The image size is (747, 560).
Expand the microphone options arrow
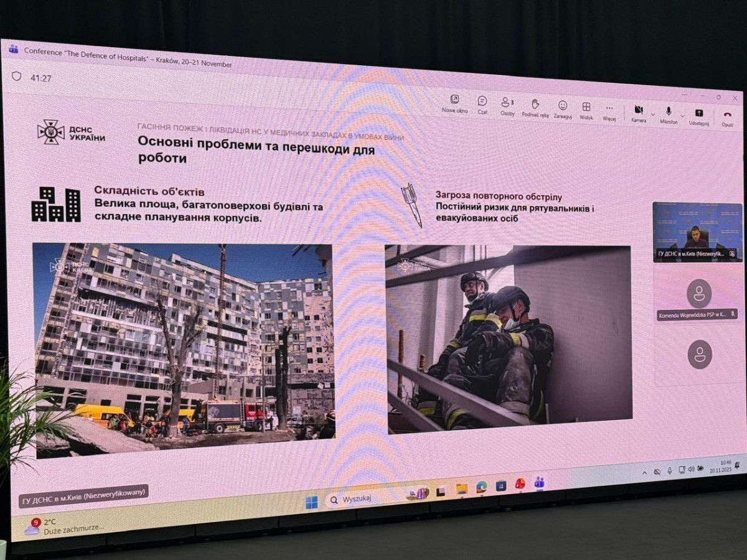(682, 116)
